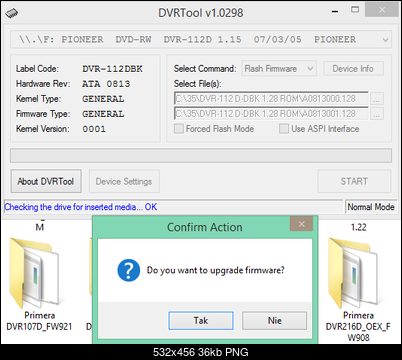Select the Primera DVR107D_FW921 folder label
The height and width of the screenshot is (360, 402).
click(39, 321)
